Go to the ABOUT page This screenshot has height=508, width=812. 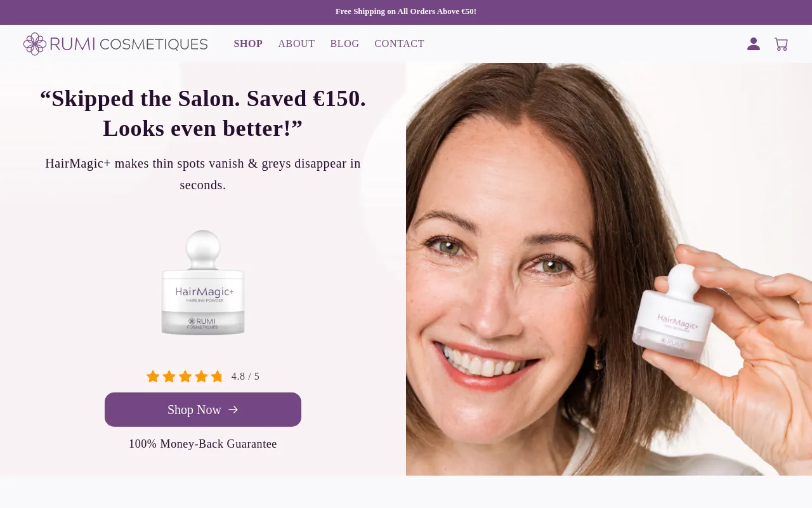296,44
